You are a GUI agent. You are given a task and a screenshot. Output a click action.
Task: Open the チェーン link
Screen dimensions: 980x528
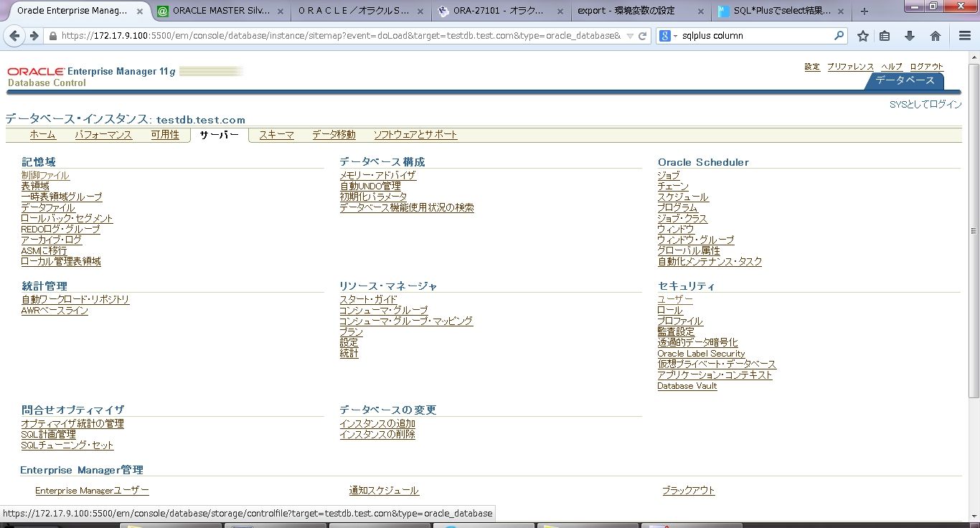[x=673, y=186]
